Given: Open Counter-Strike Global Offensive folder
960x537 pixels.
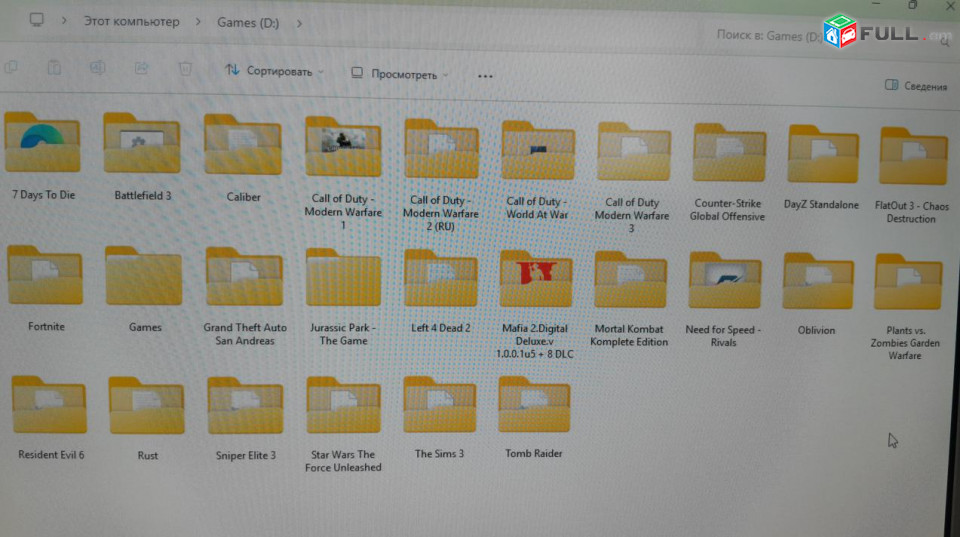Looking at the screenshot, I should coord(729,152).
